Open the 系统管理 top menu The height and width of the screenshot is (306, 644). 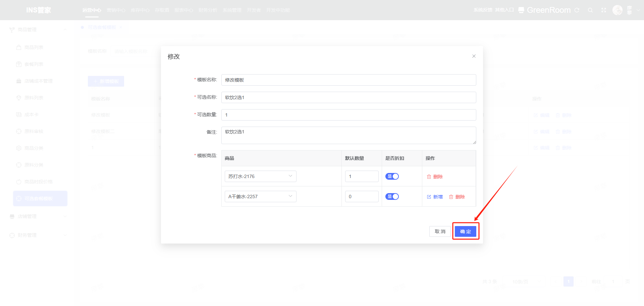click(232, 10)
